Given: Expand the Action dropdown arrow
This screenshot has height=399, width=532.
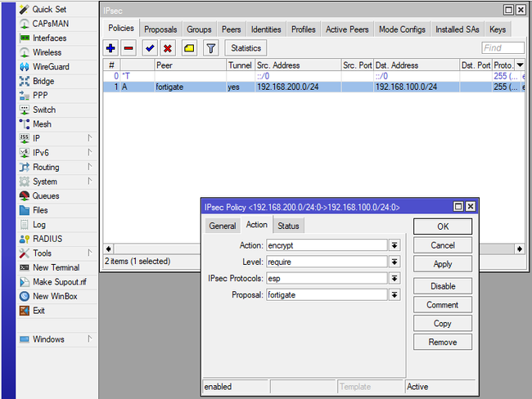Looking at the screenshot, I should coord(394,245).
